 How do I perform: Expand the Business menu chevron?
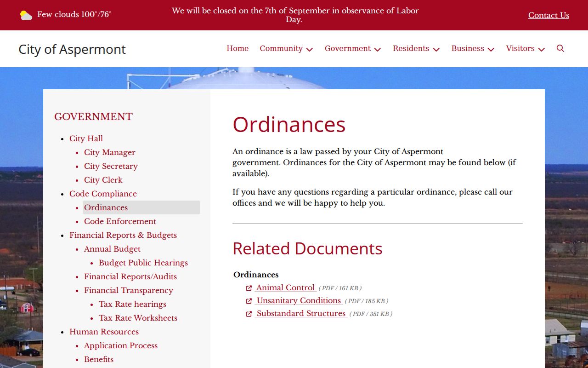pyautogui.click(x=491, y=49)
